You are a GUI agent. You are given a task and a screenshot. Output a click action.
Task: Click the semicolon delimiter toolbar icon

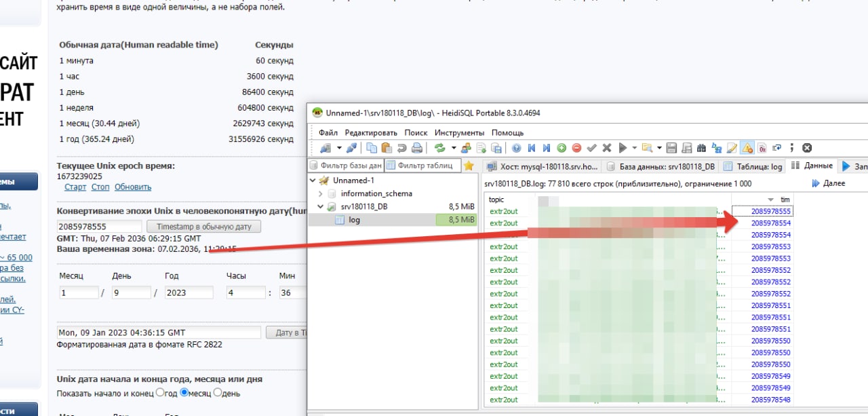pos(791,147)
